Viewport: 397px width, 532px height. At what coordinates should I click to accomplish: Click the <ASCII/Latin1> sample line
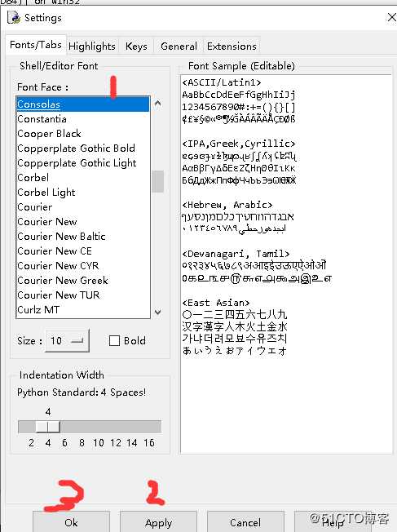tap(222, 82)
